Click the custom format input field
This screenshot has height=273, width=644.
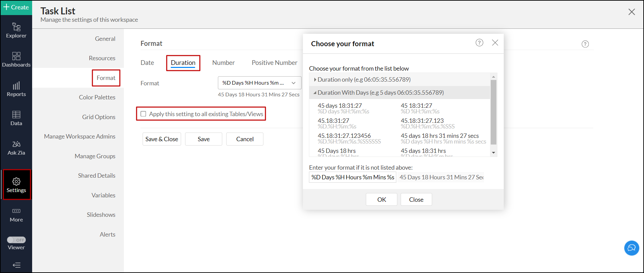[x=352, y=177]
